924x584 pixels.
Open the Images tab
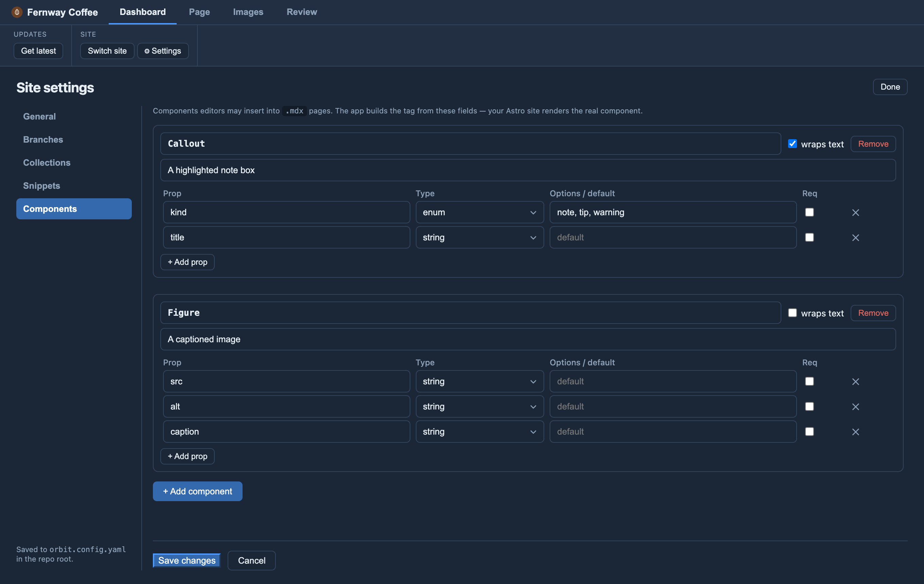click(248, 12)
